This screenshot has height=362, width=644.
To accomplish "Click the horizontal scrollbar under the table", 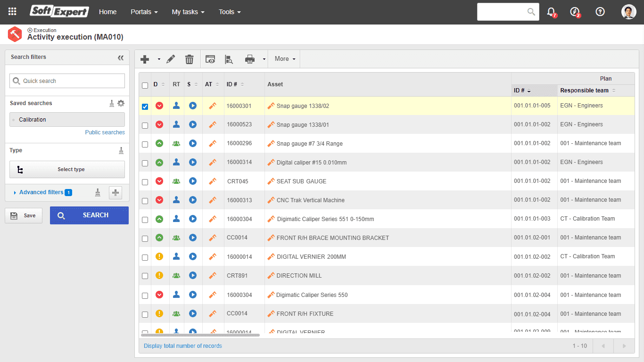I will (200, 335).
